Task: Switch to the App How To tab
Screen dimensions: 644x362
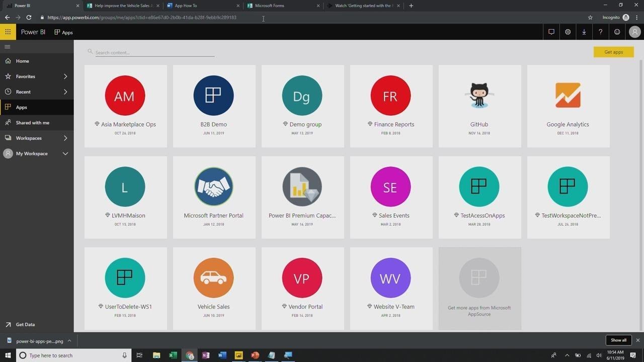Action: coord(202,6)
